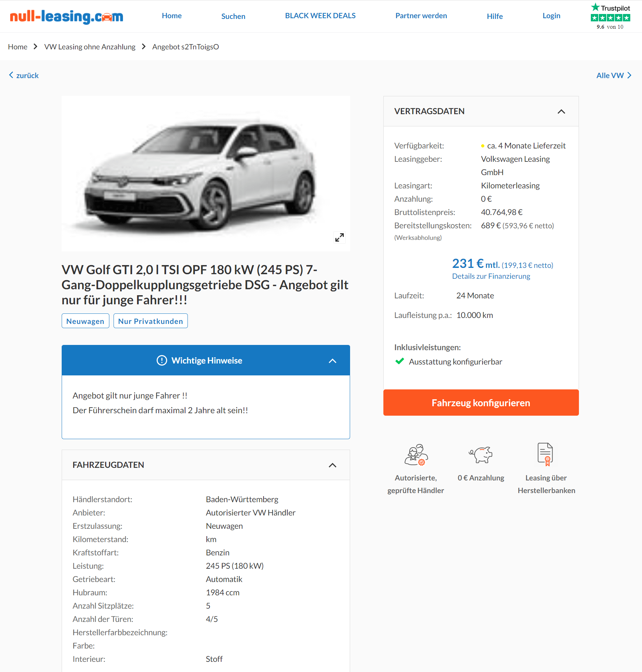Click the exclamation icon in Wichtige Hinweise

(162, 360)
